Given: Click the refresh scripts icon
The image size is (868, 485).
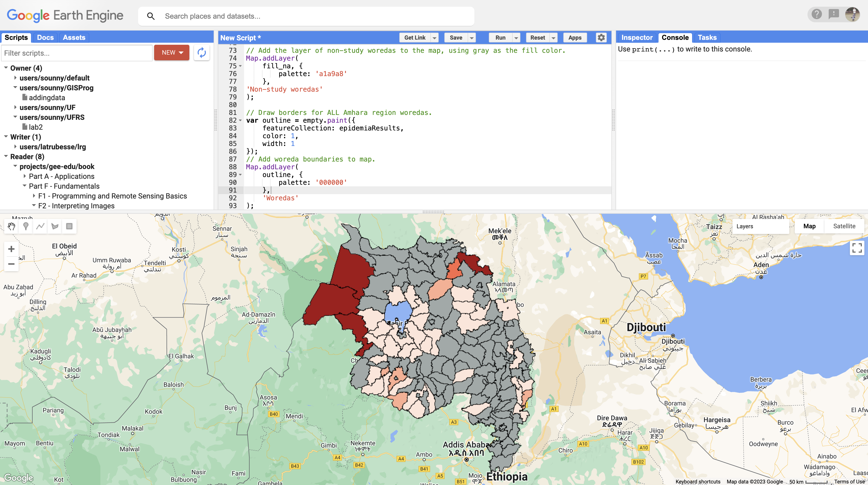Looking at the screenshot, I should [201, 53].
